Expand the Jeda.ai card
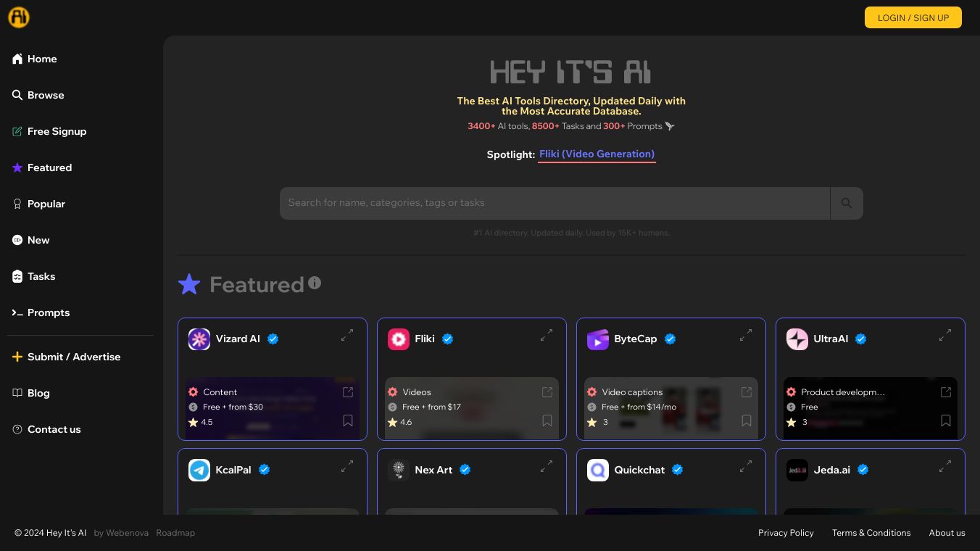The width and height of the screenshot is (980, 551). pyautogui.click(x=945, y=466)
